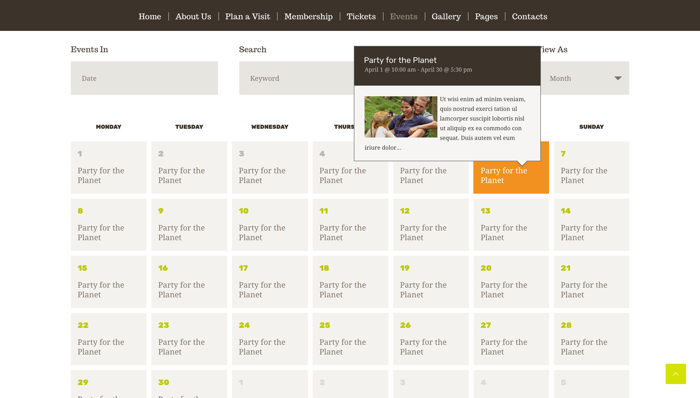Image resolution: width=700 pixels, height=398 pixels.
Task: Click the day number 18
Action: (x=324, y=268)
